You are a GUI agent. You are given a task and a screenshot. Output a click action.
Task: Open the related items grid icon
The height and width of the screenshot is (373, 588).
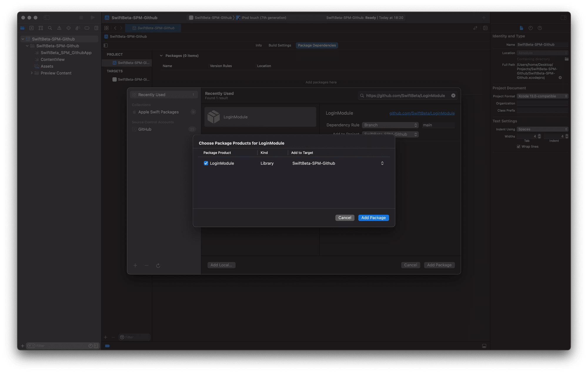pyautogui.click(x=106, y=28)
